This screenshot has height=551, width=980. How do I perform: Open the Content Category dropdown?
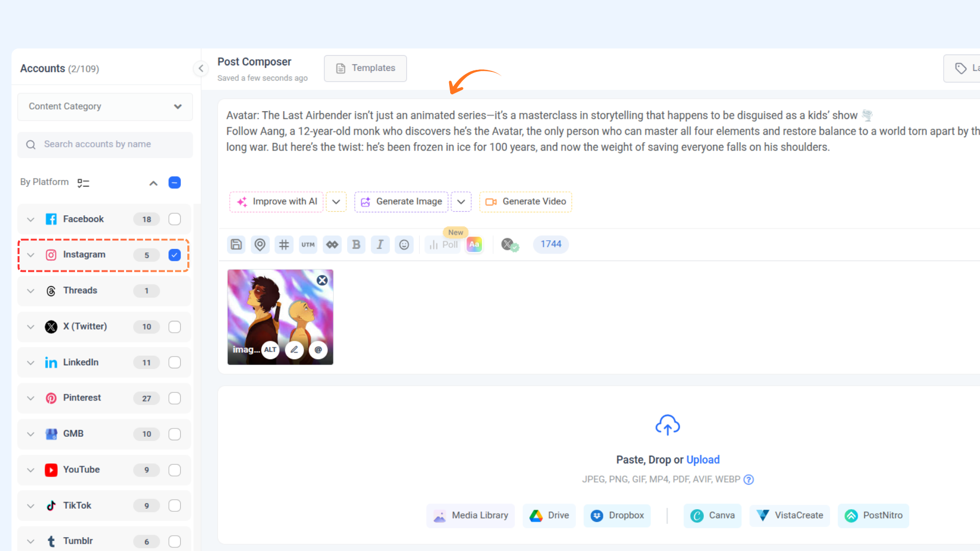click(105, 107)
